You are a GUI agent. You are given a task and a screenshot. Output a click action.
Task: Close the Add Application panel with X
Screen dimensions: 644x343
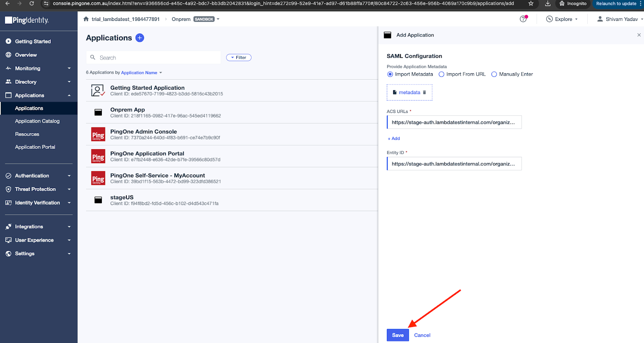click(639, 35)
